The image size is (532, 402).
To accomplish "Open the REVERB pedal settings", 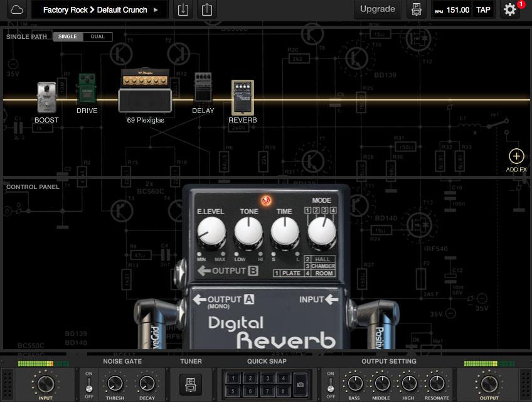I will (243, 98).
